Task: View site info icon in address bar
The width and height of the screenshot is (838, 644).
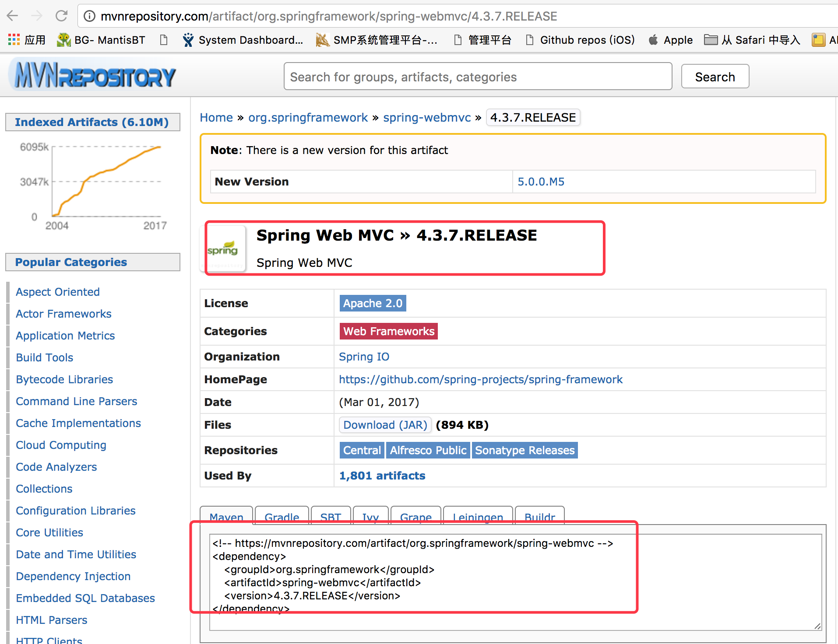Action: coord(89,16)
